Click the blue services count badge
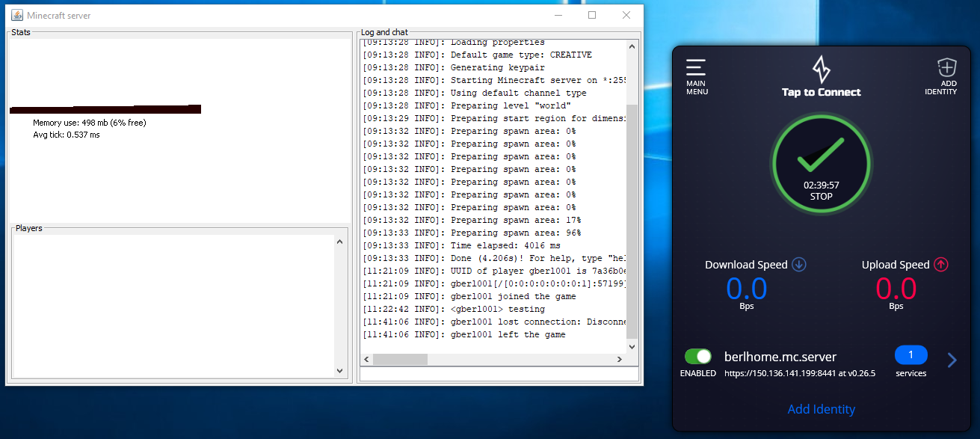 (910, 354)
